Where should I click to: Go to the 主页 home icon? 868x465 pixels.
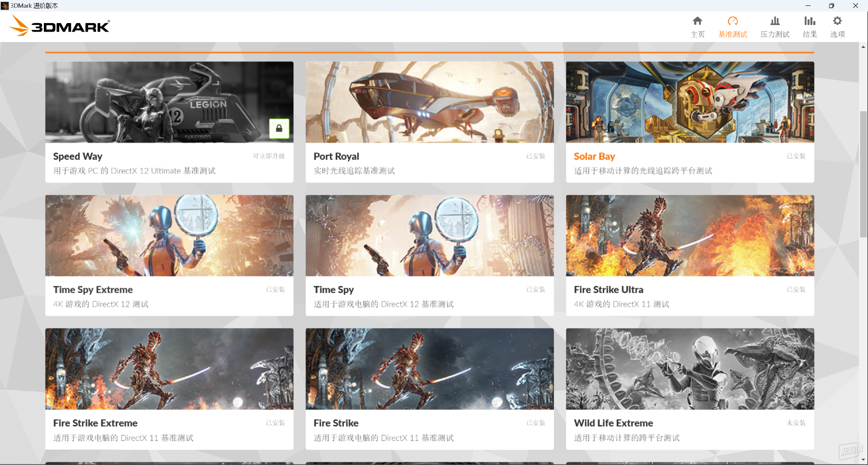pyautogui.click(x=698, y=21)
